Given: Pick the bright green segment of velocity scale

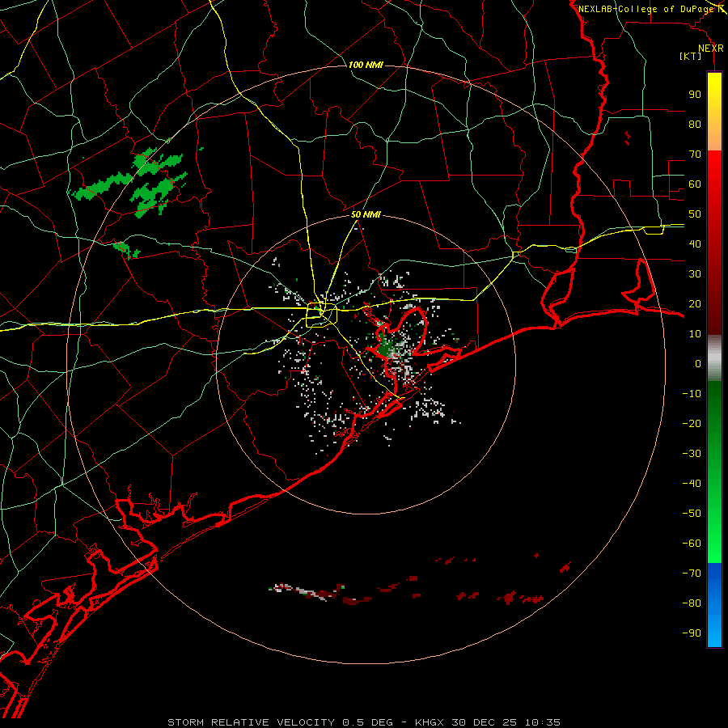Looking at the screenshot, I should pyautogui.click(x=714, y=472).
